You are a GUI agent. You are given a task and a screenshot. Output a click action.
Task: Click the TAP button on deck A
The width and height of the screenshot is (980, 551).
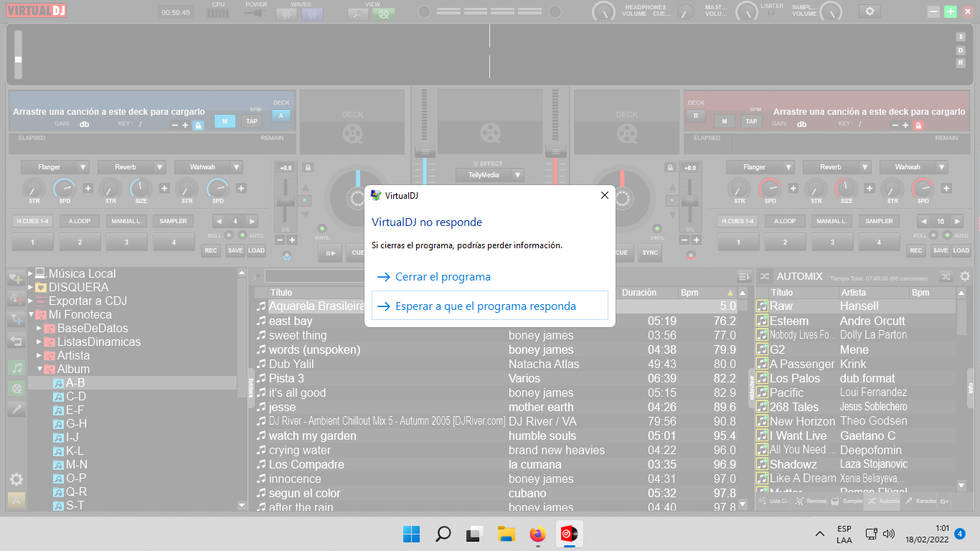pos(251,121)
